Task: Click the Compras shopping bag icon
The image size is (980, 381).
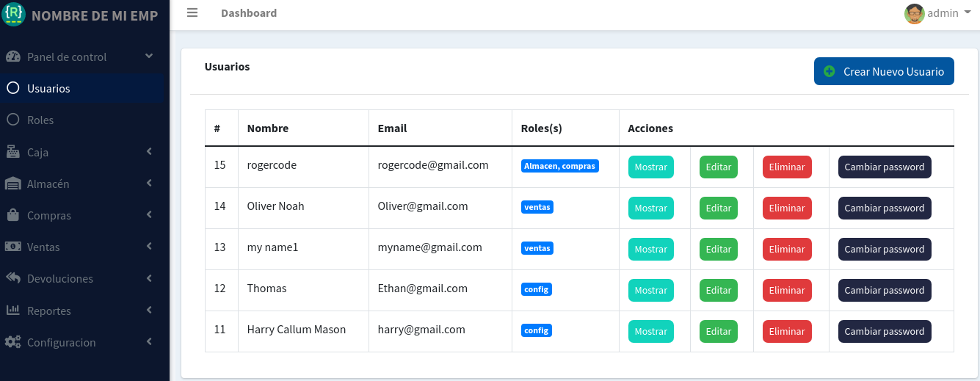Action: click(x=12, y=215)
